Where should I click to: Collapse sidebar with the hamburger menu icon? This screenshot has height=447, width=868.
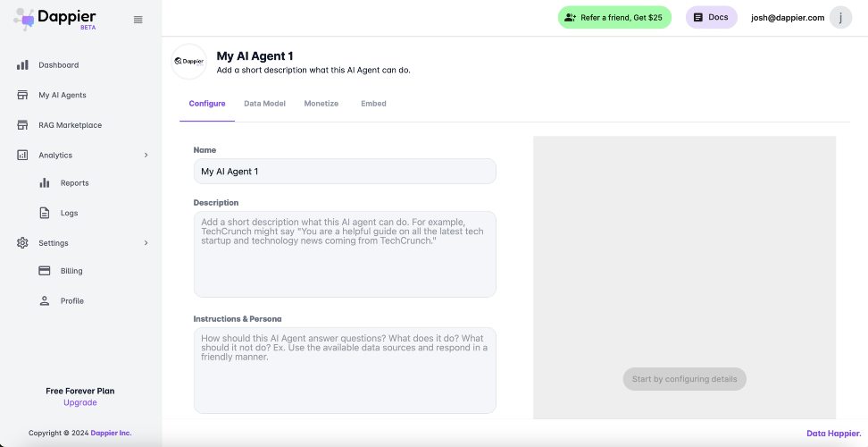coord(138,20)
